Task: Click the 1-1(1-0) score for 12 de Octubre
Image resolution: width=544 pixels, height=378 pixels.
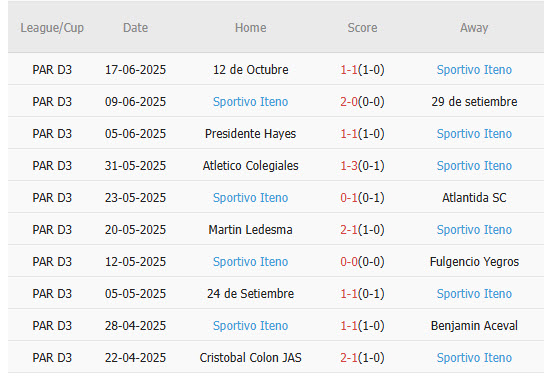Action: 362,70
